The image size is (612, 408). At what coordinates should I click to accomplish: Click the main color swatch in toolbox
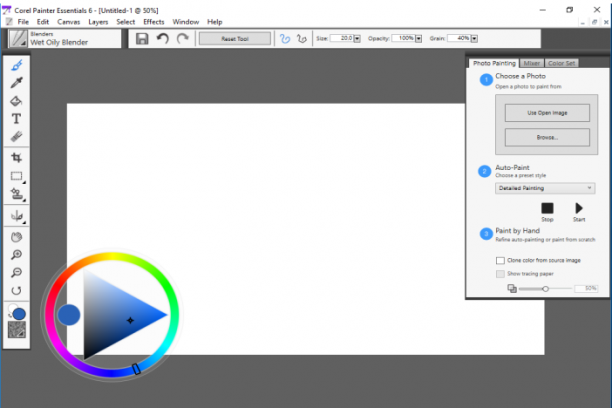click(x=19, y=314)
